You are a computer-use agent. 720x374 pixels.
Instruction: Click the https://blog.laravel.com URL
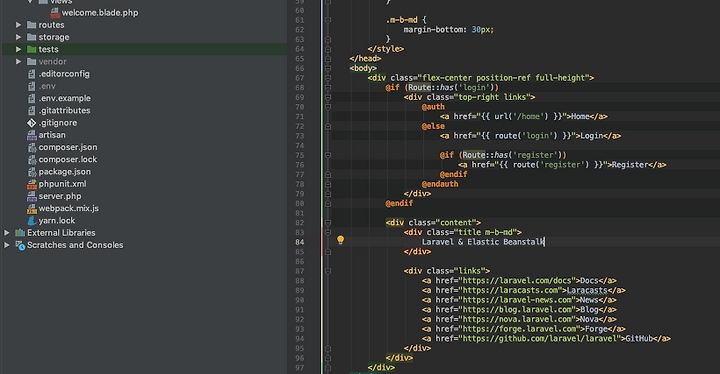click(517, 310)
